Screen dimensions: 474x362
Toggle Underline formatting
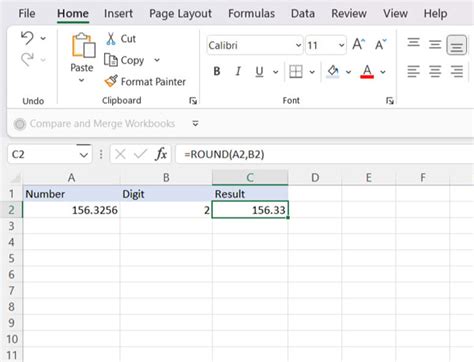[x=259, y=71]
